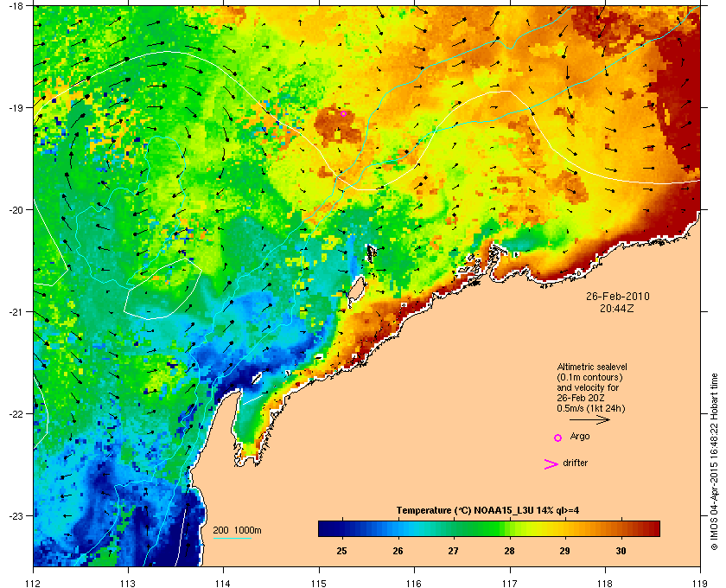Screen dimensions: 726x588
Task: Click colorbar tick label 27
Action: pyautogui.click(x=453, y=551)
